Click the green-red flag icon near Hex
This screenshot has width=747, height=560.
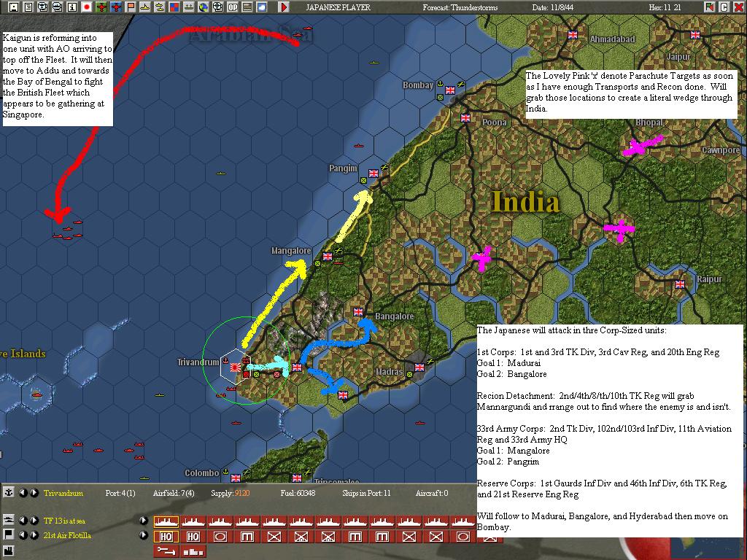coord(709,7)
